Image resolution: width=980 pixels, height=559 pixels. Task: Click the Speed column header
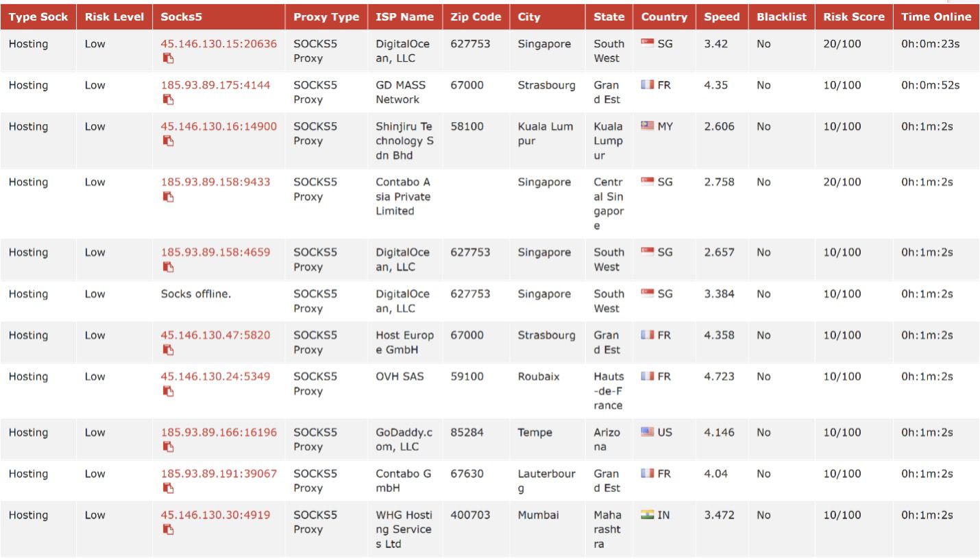pyautogui.click(x=722, y=17)
